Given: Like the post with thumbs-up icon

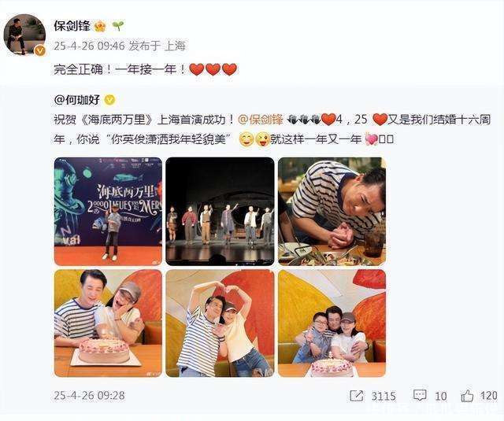Looking at the screenshot, I should [x=467, y=395].
